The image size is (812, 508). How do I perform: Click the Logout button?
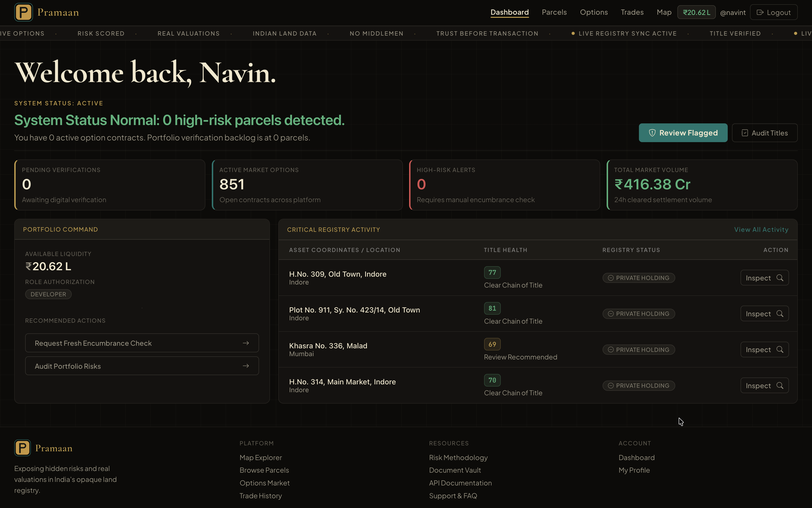pos(774,12)
